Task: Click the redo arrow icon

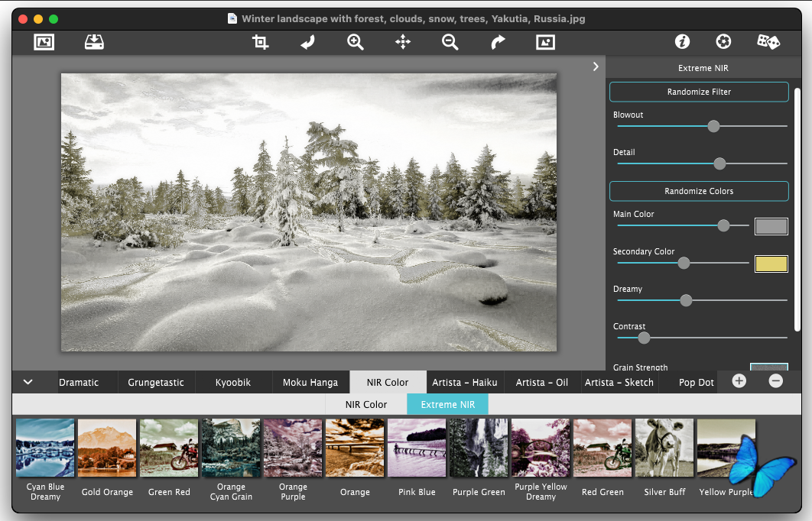Action: [x=498, y=43]
